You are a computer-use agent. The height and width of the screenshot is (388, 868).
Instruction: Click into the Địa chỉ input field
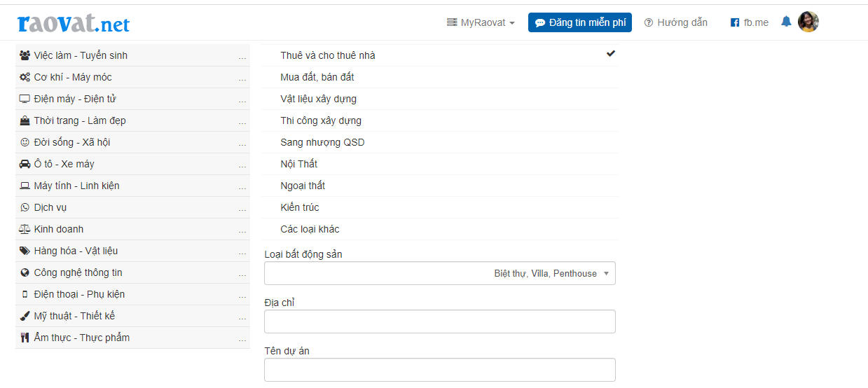440,321
